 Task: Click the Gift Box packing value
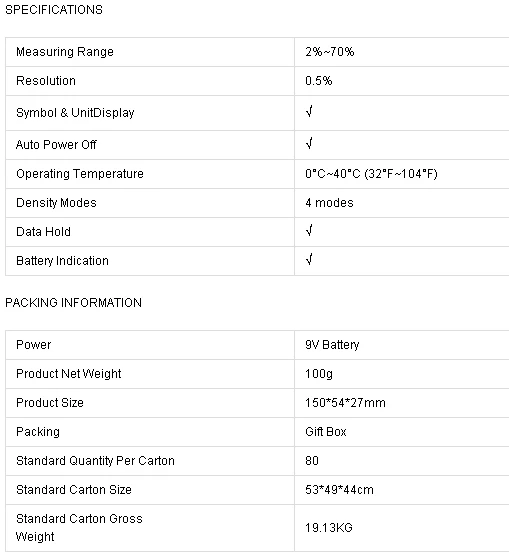coord(326,432)
